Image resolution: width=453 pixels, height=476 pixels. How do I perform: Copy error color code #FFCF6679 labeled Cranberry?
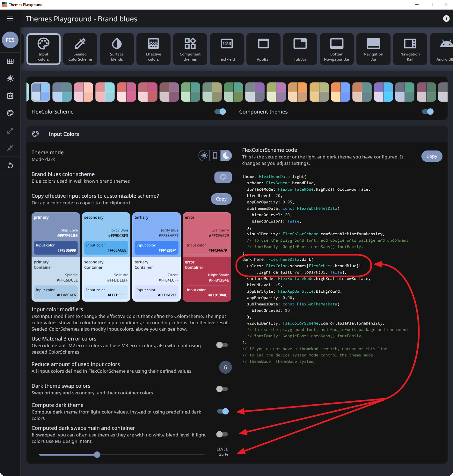click(x=219, y=236)
